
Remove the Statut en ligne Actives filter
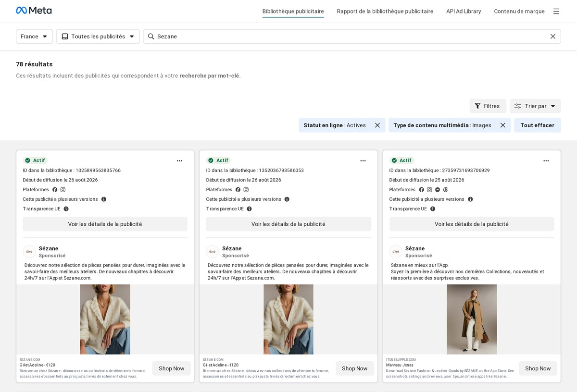(x=377, y=125)
